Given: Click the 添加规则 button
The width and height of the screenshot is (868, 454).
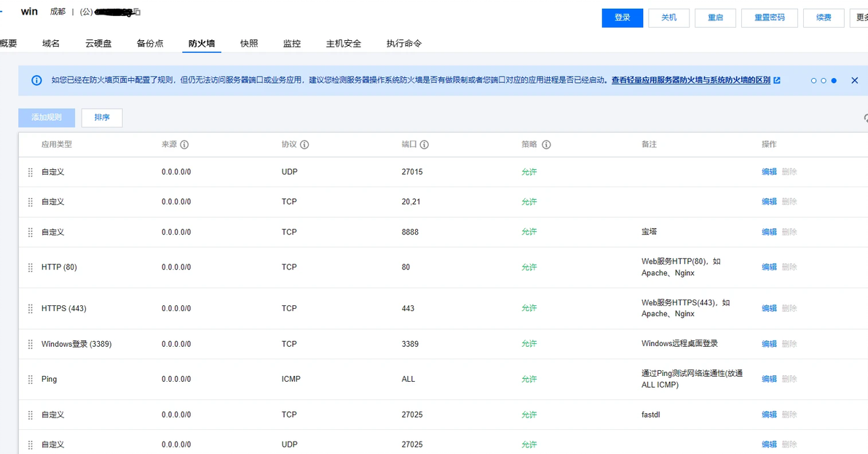Looking at the screenshot, I should (47, 117).
